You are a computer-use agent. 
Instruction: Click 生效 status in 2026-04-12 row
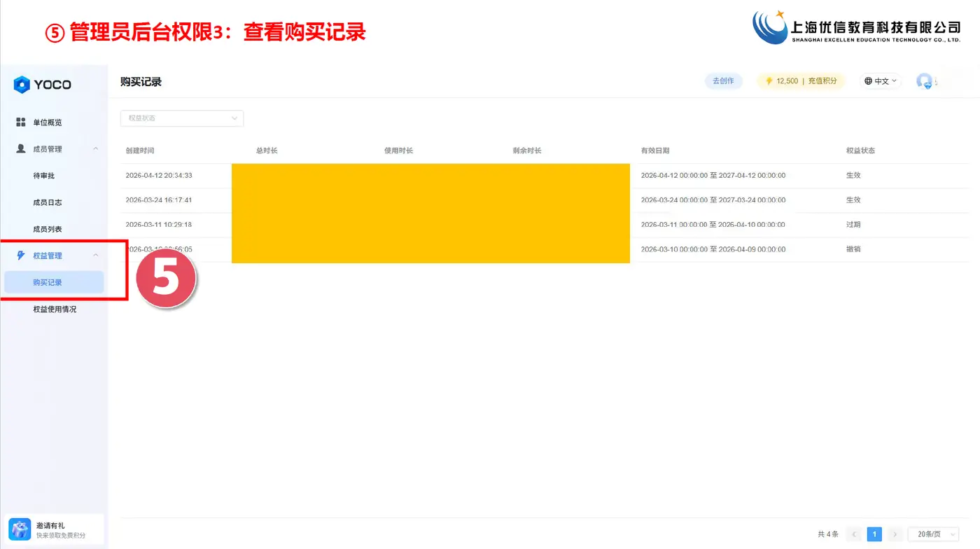(x=853, y=175)
